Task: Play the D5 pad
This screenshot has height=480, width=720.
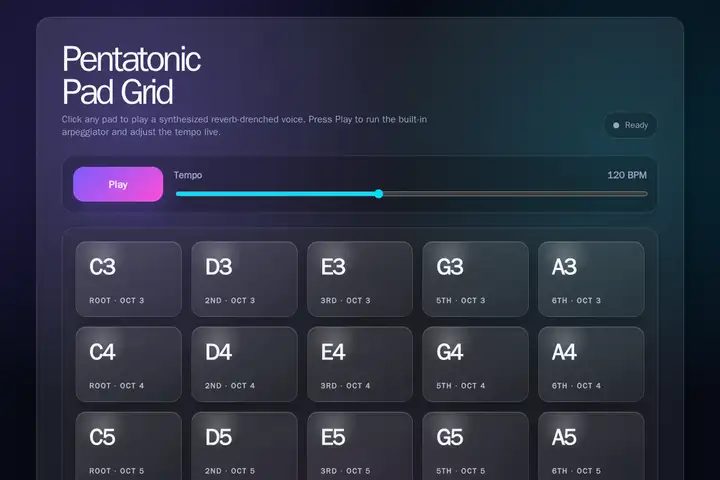Action: point(244,446)
